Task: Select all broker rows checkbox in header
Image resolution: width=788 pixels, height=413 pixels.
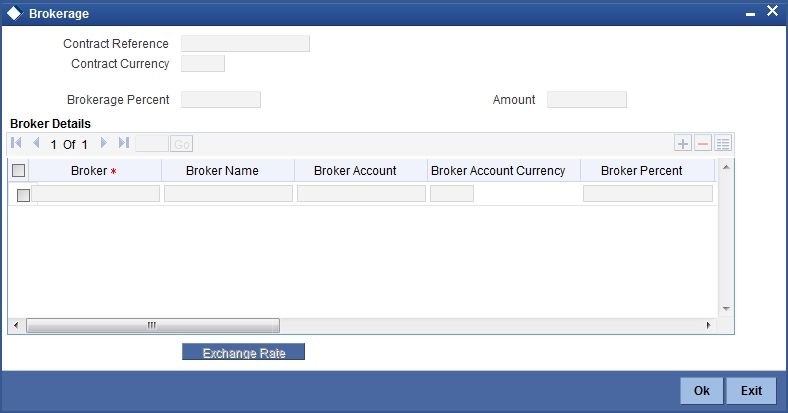Action: click(19, 171)
